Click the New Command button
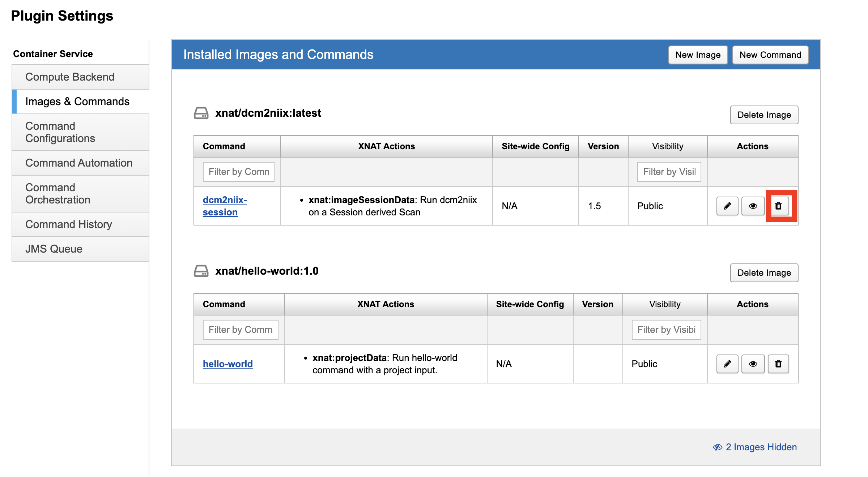This screenshot has height=477, width=868. point(770,55)
